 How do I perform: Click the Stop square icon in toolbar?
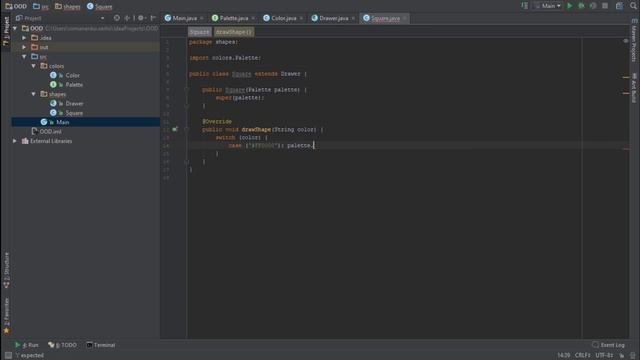[x=605, y=6]
